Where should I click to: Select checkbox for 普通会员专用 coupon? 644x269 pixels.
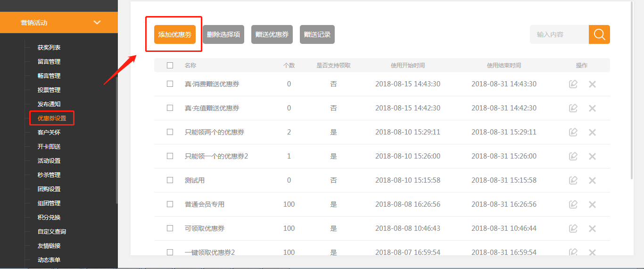pos(170,204)
